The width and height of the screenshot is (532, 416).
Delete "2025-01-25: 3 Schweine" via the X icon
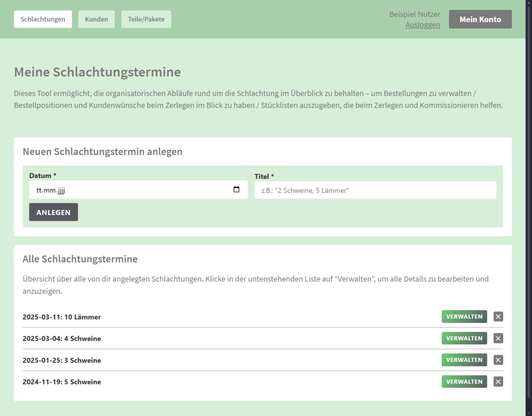click(497, 360)
